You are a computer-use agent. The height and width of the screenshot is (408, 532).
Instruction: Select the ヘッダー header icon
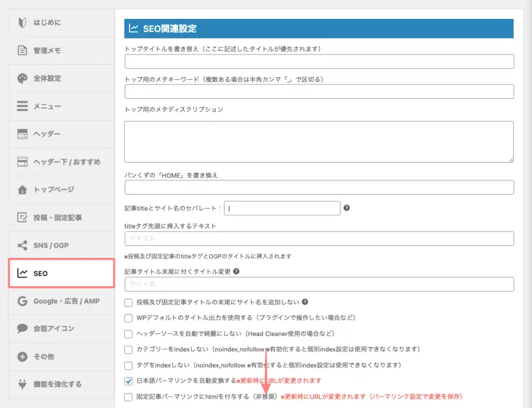pos(24,134)
